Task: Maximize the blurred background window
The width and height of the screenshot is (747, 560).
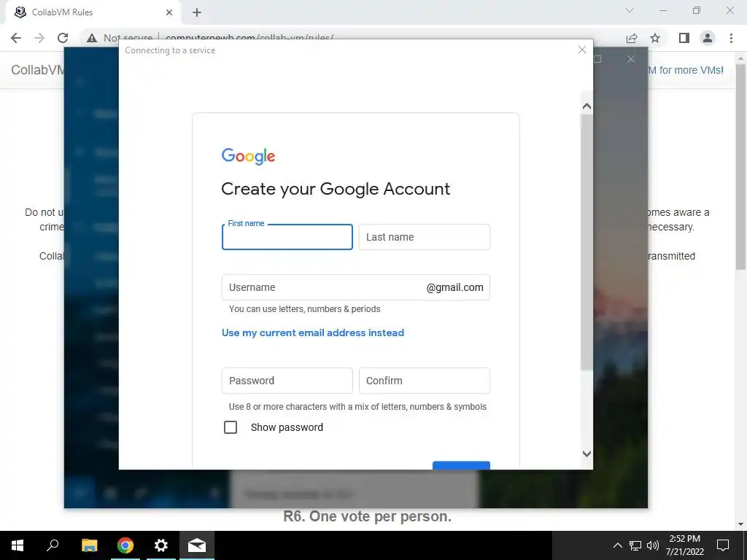Action: (597, 59)
